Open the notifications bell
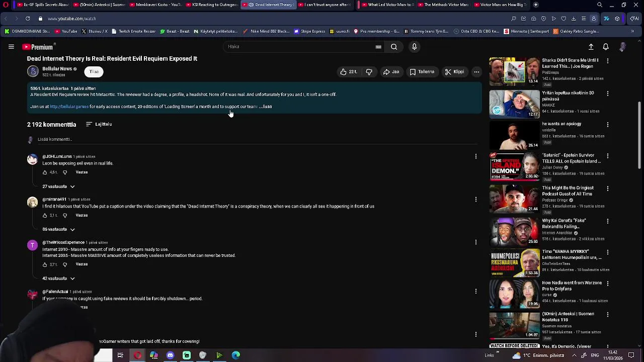This screenshot has width=644, height=362. (x=606, y=47)
